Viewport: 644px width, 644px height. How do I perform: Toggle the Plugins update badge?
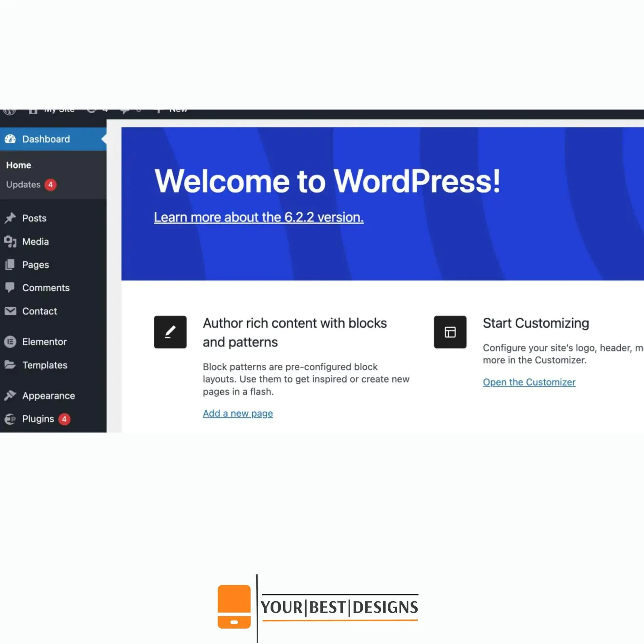click(x=64, y=419)
